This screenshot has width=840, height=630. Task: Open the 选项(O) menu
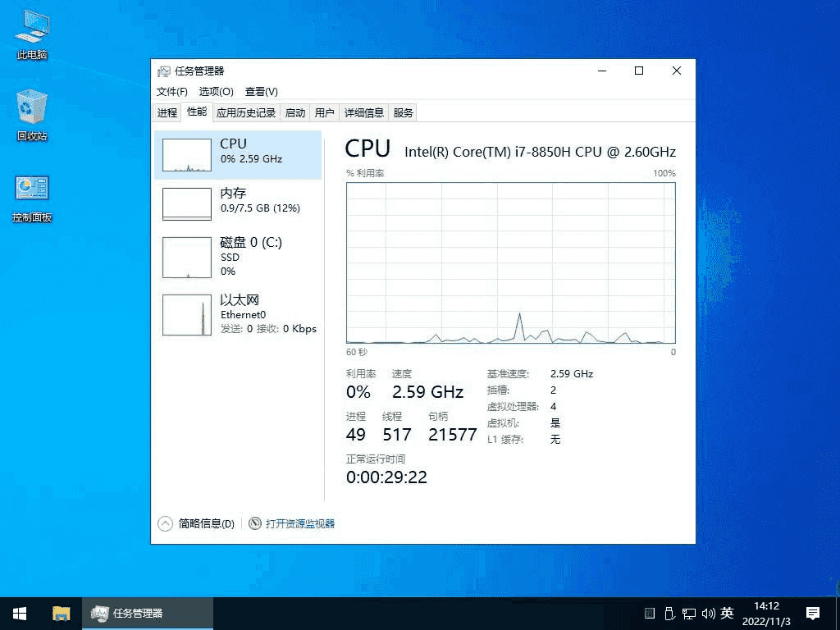(216, 92)
